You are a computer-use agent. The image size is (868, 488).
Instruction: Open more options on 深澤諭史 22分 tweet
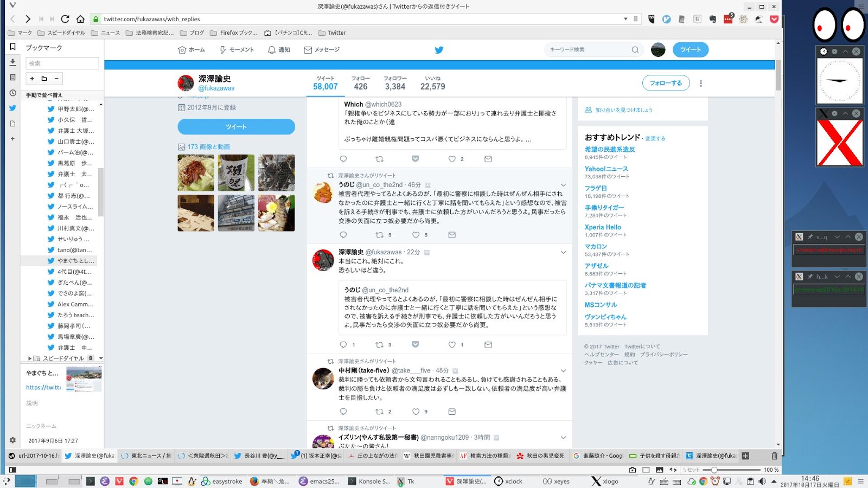pyautogui.click(x=563, y=252)
